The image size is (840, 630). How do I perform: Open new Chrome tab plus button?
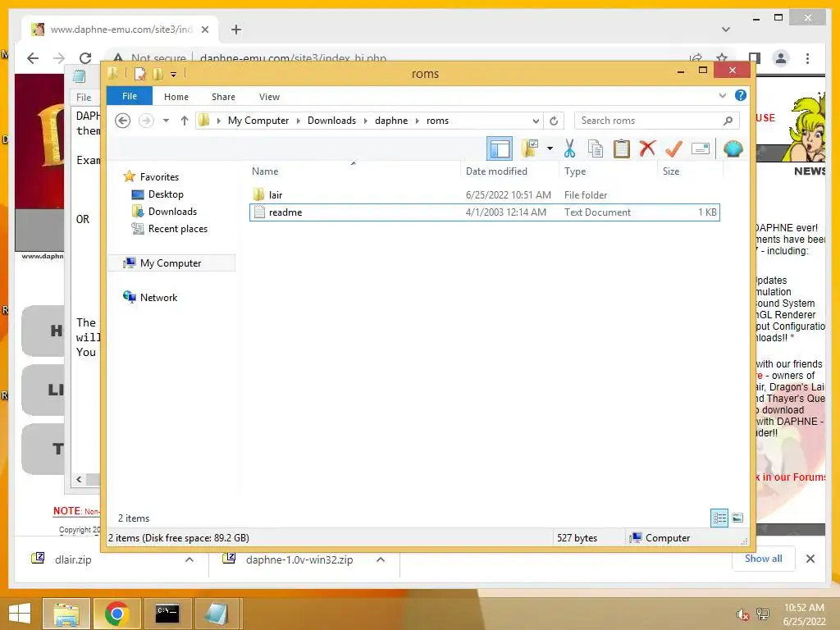pos(236,30)
